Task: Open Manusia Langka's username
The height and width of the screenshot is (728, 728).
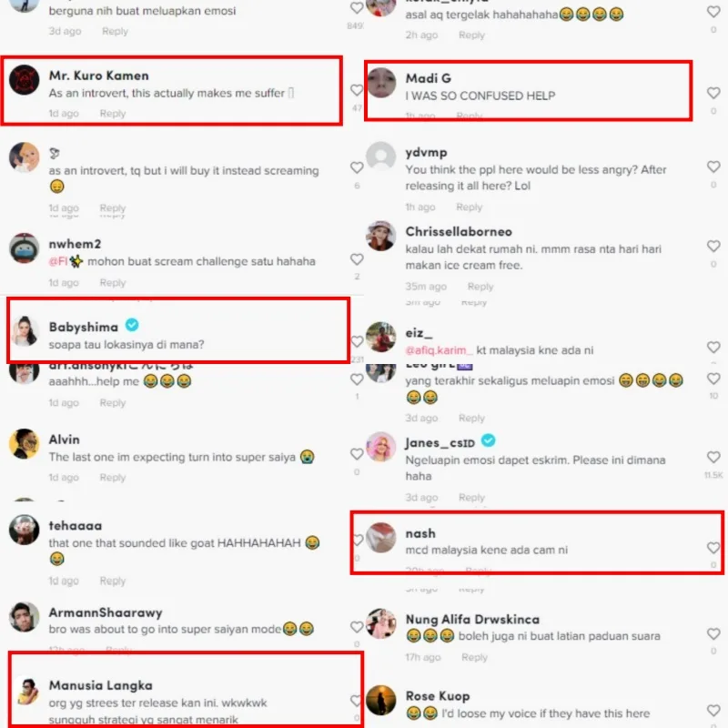Action: coord(101,685)
